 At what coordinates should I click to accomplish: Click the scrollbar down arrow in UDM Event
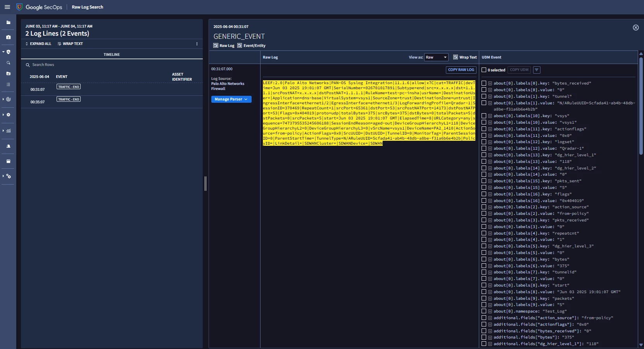[641, 345]
